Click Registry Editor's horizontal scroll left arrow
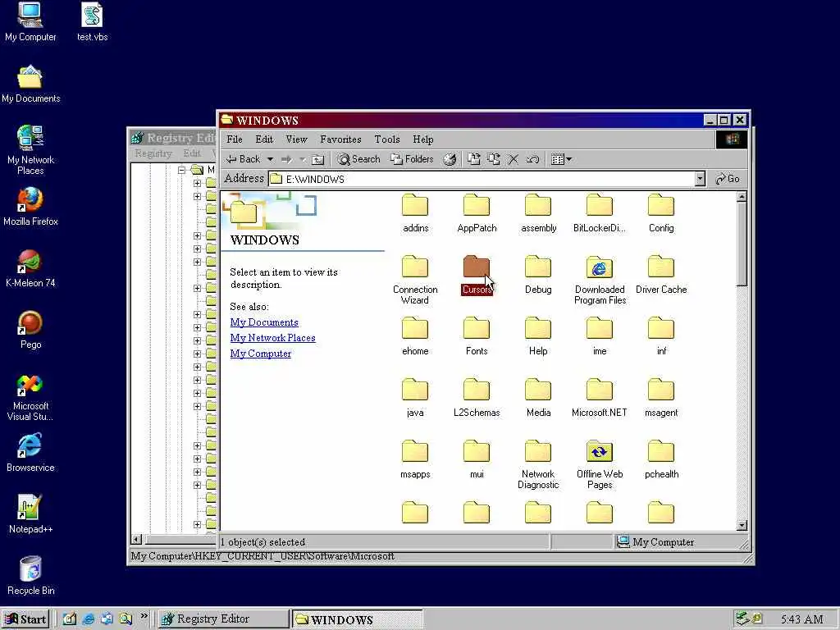Screen dimensions: 840x630 [x=137, y=540]
